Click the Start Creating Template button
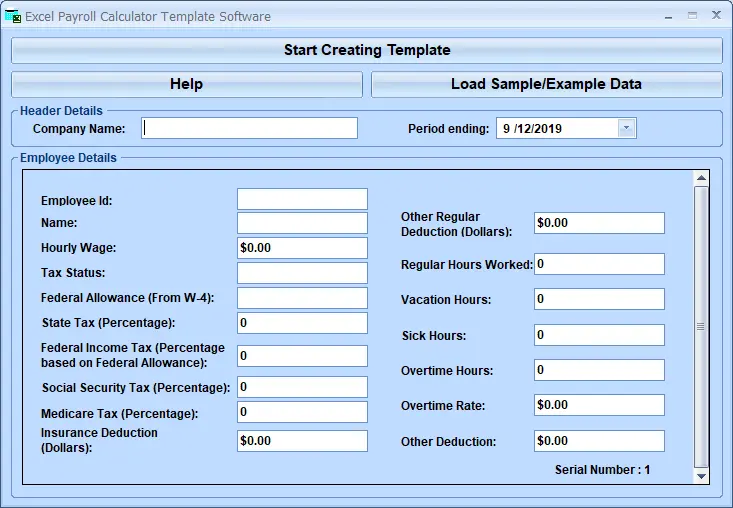733x508 pixels. click(367, 50)
